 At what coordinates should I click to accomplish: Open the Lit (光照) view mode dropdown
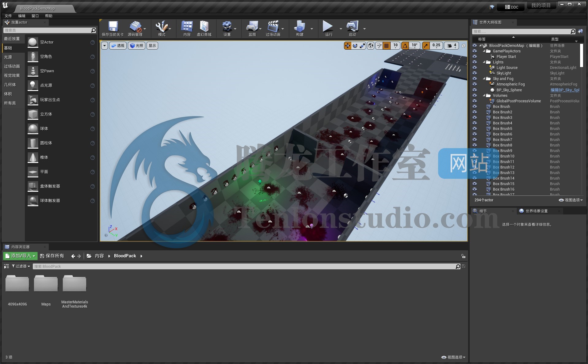136,46
